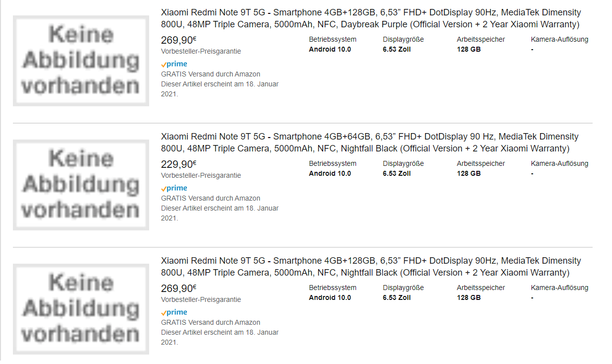Click GRATIS Versand durch Amazon in 229,90€ listing
Screen dimensions: 612x364
coord(210,198)
